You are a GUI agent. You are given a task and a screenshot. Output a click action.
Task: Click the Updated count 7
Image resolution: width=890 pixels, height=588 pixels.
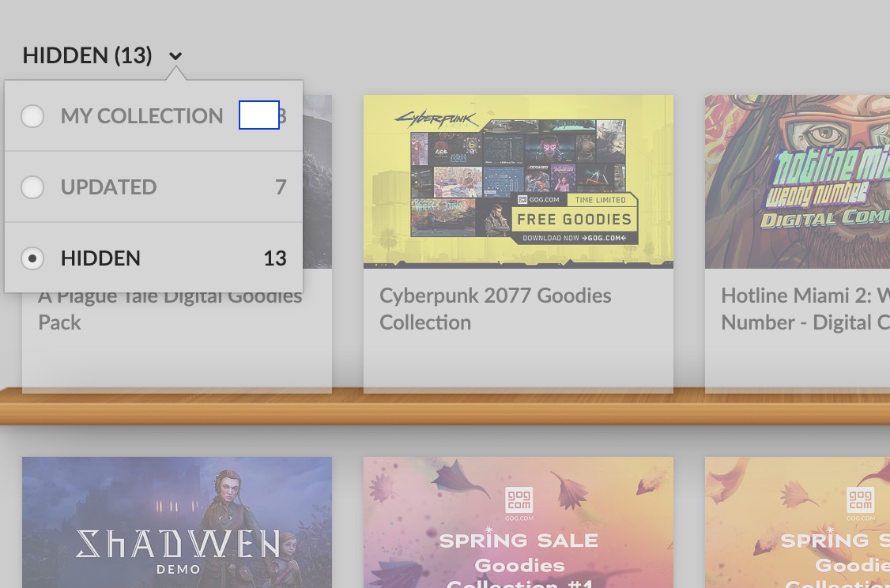pyautogui.click(x=281, y=187)
